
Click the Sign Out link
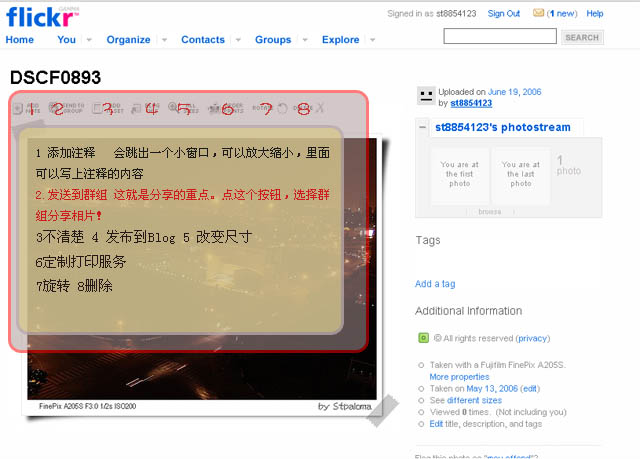[504, 13]
